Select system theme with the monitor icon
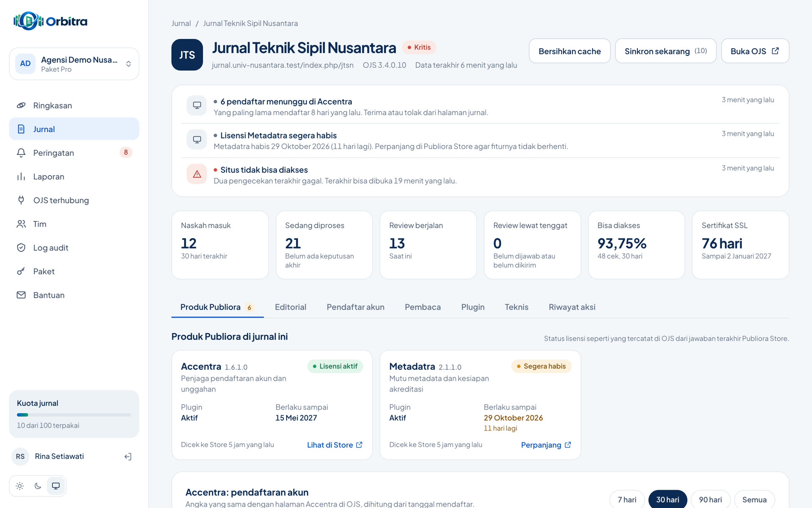 (56, 486)
